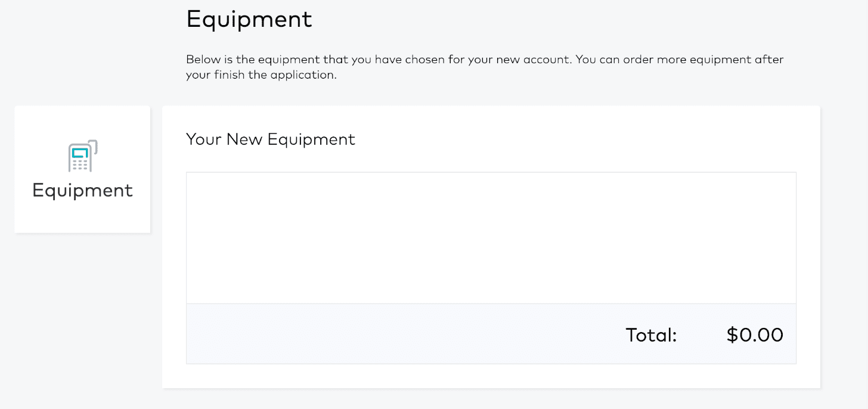Screen dimensions: 868x409
Task: Click the 'Your New Equipment' section title
Action: [271, 140]
